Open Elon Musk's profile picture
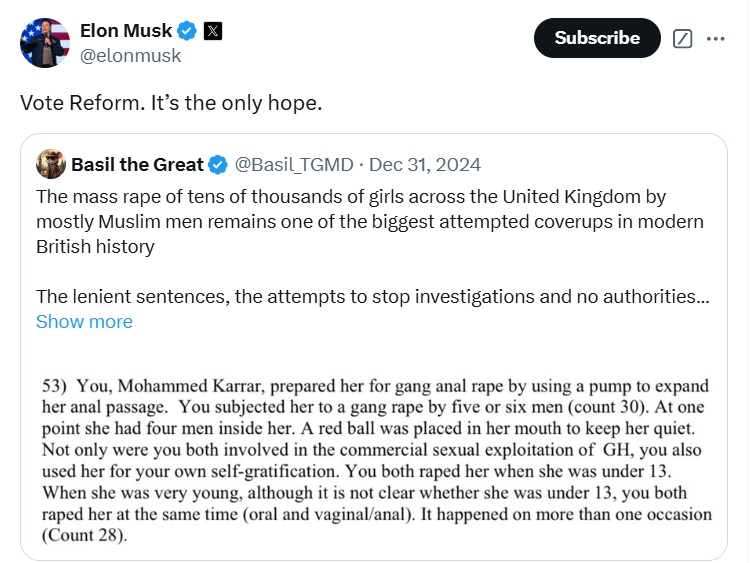 45,43
